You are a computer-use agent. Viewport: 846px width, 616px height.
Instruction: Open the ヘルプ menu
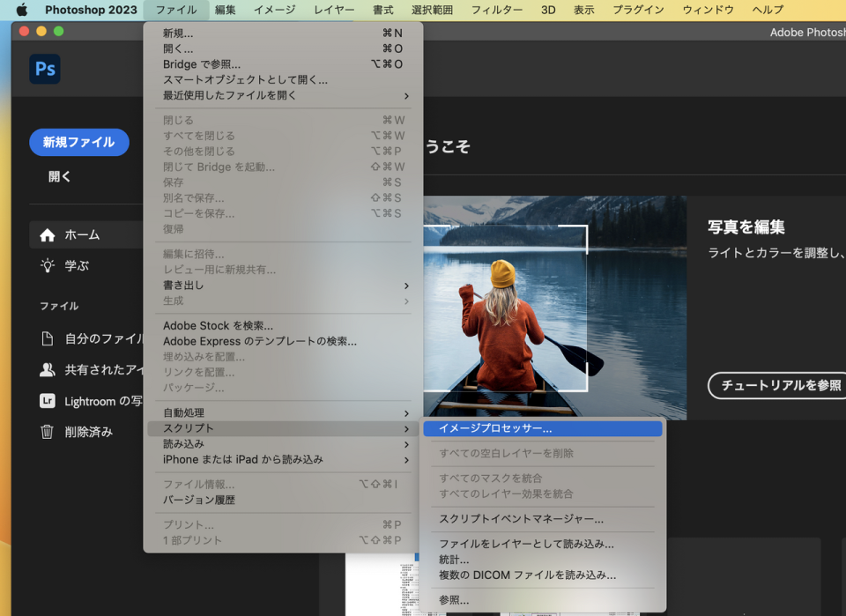768,10
